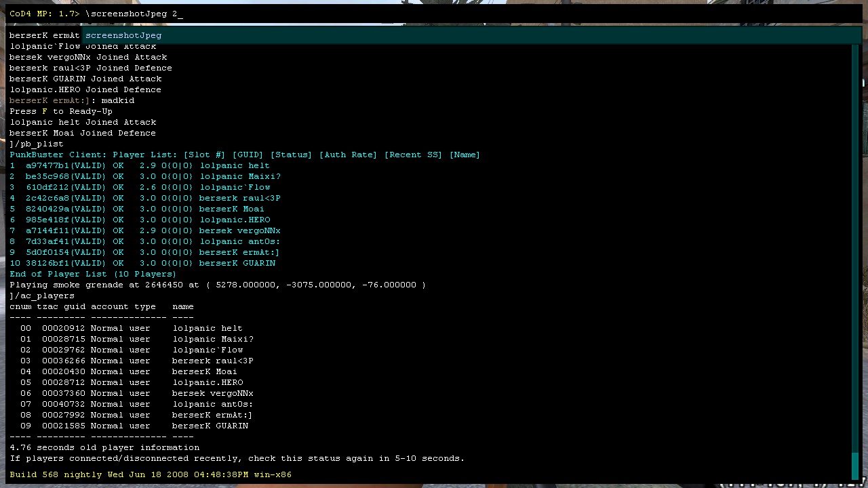Click the ac_players row with tzac guid 00020912
The height and width of the screenshot is (488, 868).
(132, 328)
